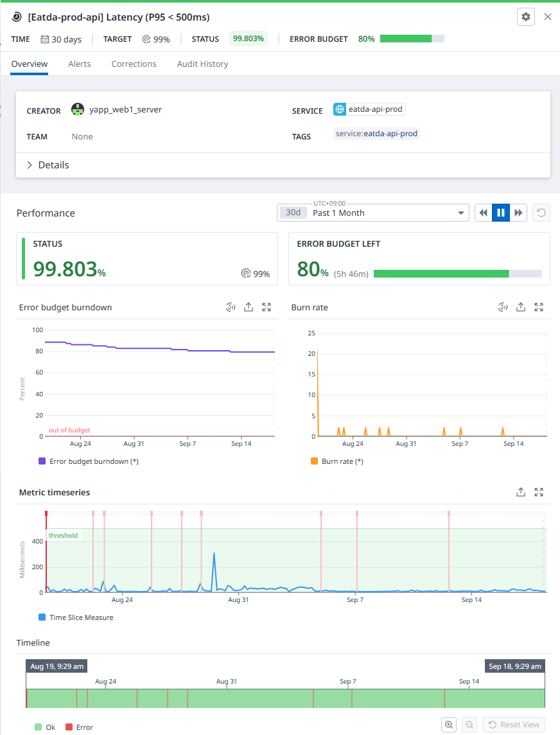Click the Burn rate alert icon
Image resolution: width=560 pixels, height=735 pixels.
coord(503,307)
